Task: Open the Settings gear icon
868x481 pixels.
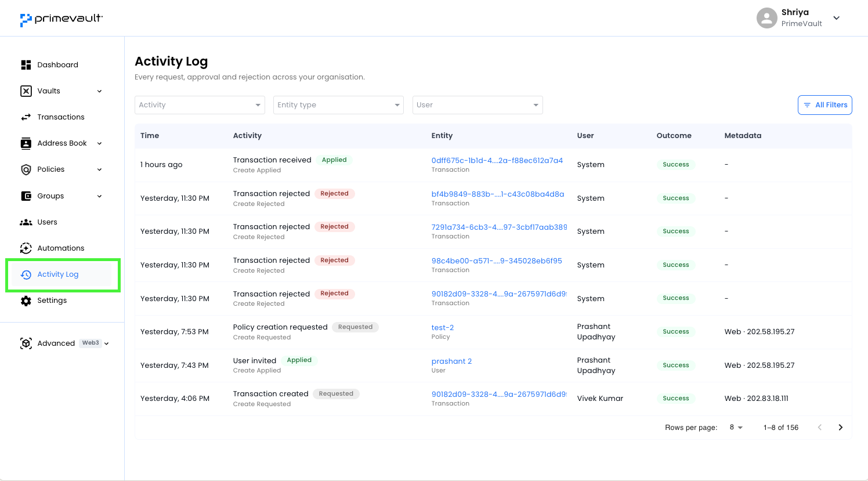Action: pos(26,301)
